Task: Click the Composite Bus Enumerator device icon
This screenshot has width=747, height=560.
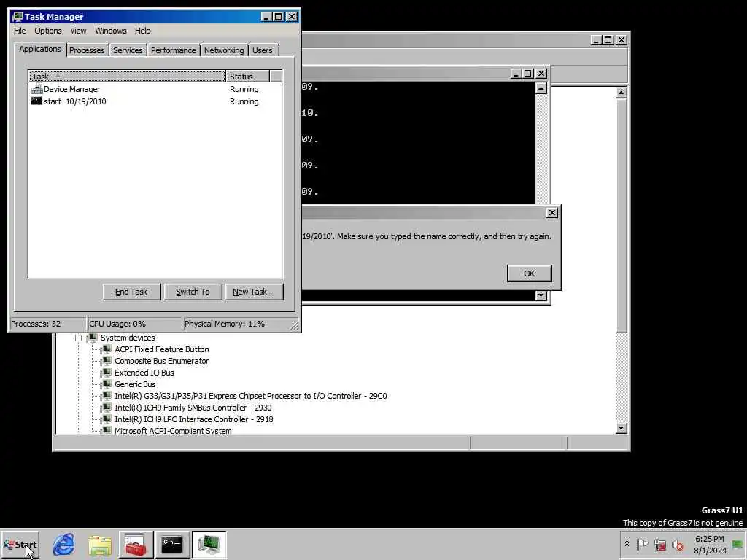Action: [107, 361]
